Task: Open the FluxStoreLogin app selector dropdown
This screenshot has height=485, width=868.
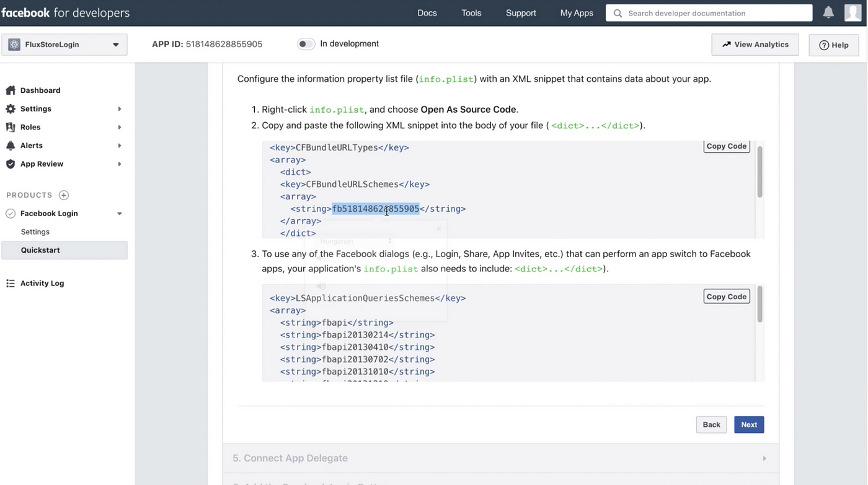Action: click(x=64, y=45)
